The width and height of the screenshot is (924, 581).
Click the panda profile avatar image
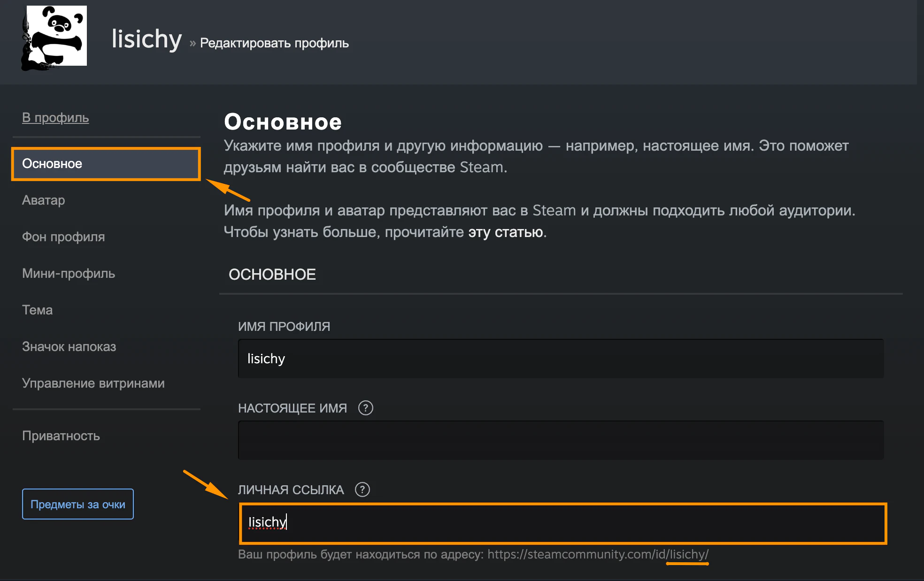point(54,37)
